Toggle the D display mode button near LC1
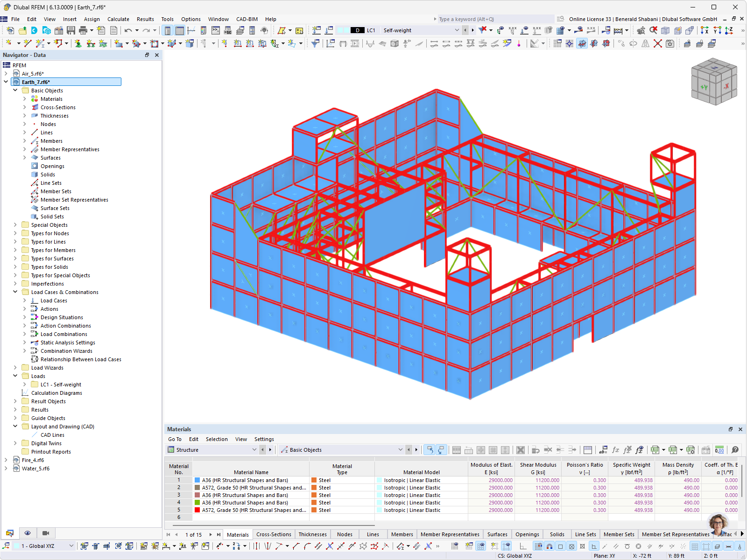 tap(358, 30)
